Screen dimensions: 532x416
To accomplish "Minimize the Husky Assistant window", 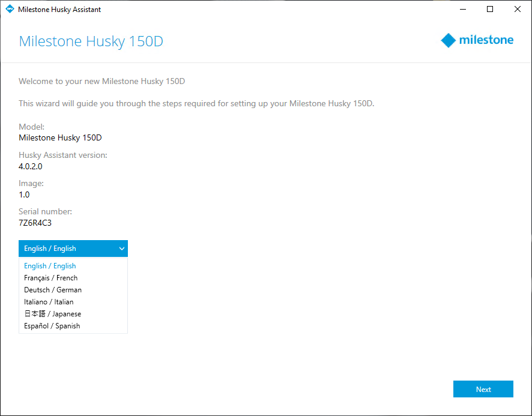I will [x=463, y=9].
